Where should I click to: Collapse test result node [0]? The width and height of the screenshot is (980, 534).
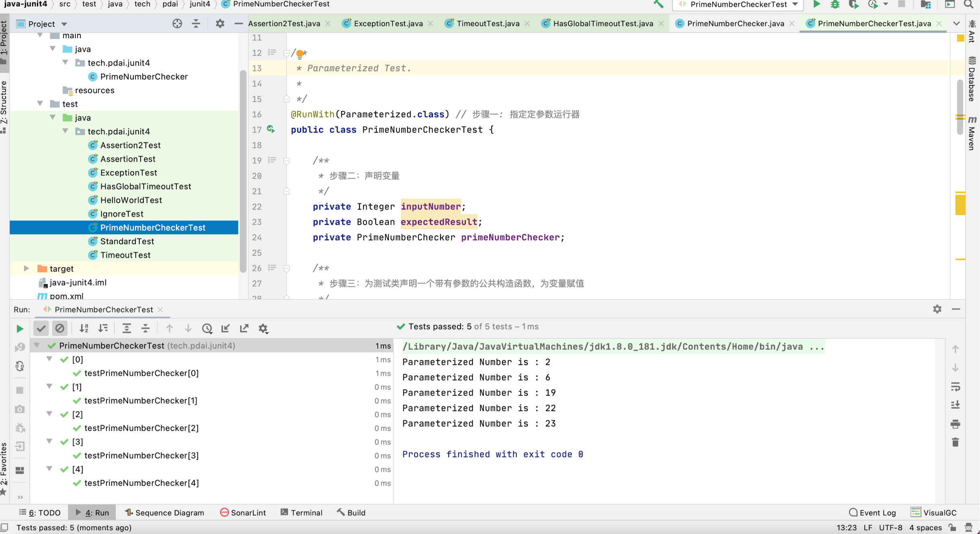(49, 359)
